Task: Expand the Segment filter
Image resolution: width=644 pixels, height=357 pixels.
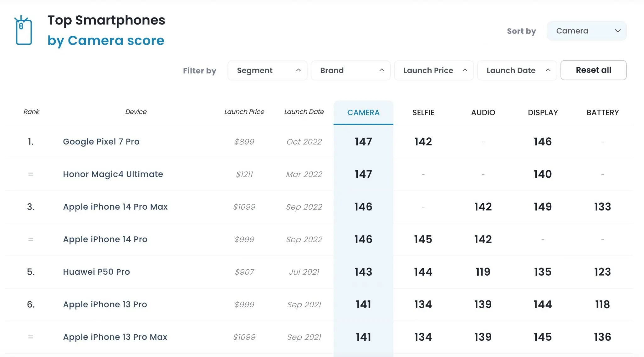Action: 267,70
